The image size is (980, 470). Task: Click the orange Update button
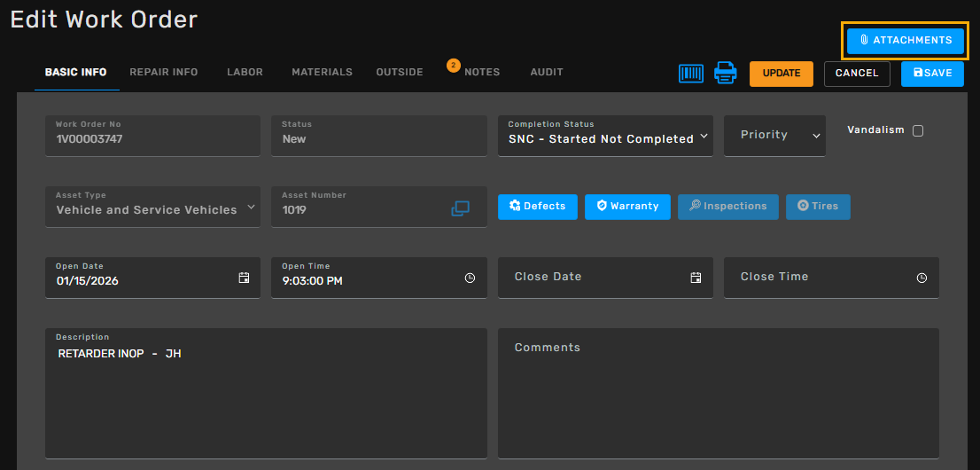pos(782,74)
